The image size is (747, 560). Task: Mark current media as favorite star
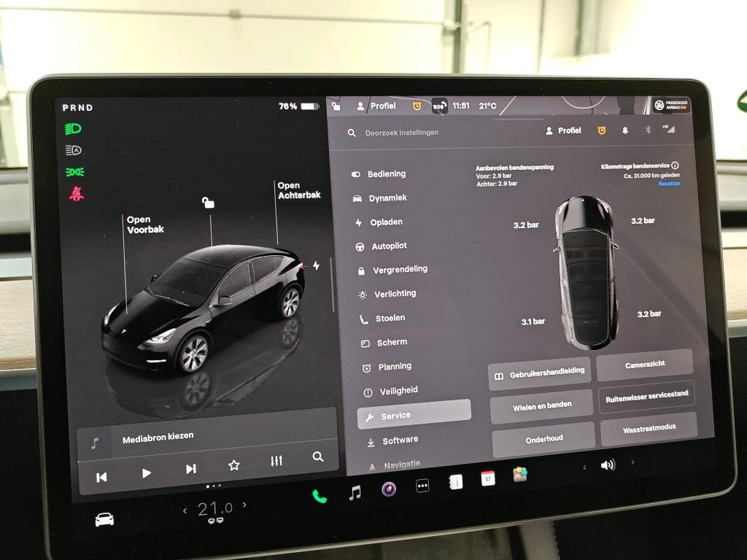click(x=233, y=465)
